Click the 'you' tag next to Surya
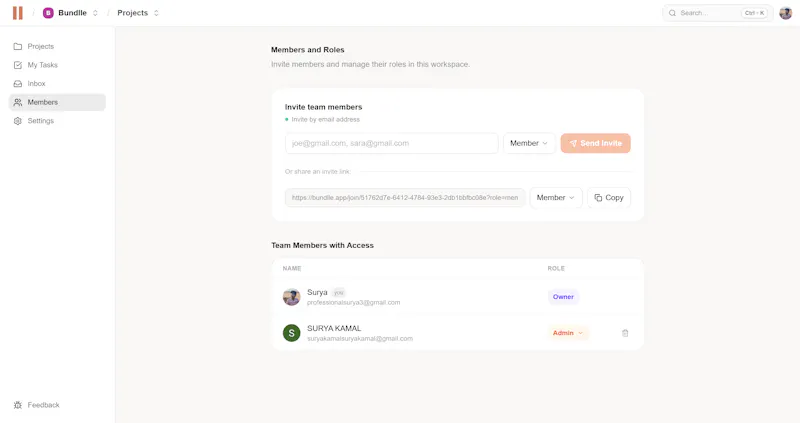The width and height of the screenshot is (800, 423). [339, 293]
